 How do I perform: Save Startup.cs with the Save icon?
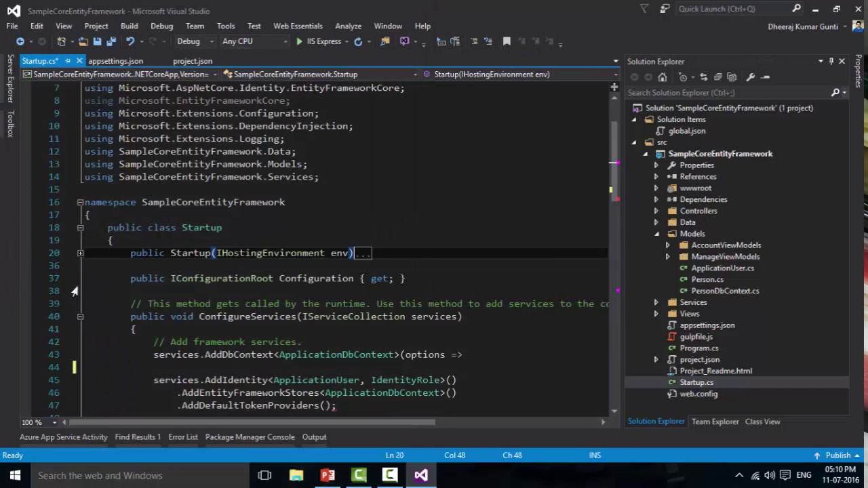97,41
